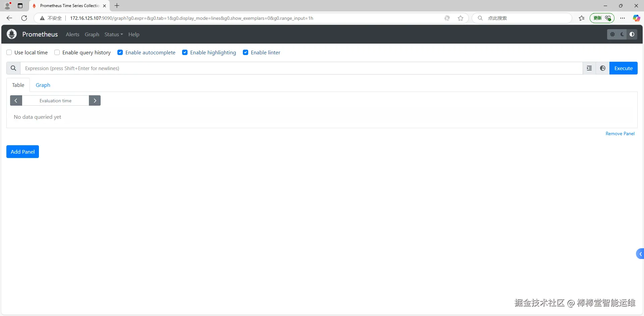Go to next evaluation time
Viewport: 644px width, 316px height.
95,101
